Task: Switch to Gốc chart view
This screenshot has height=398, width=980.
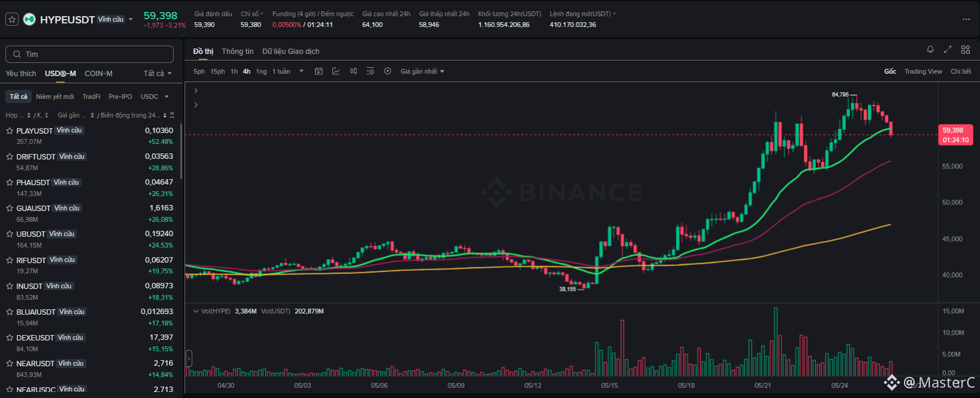Action: (x=890, y=71)
